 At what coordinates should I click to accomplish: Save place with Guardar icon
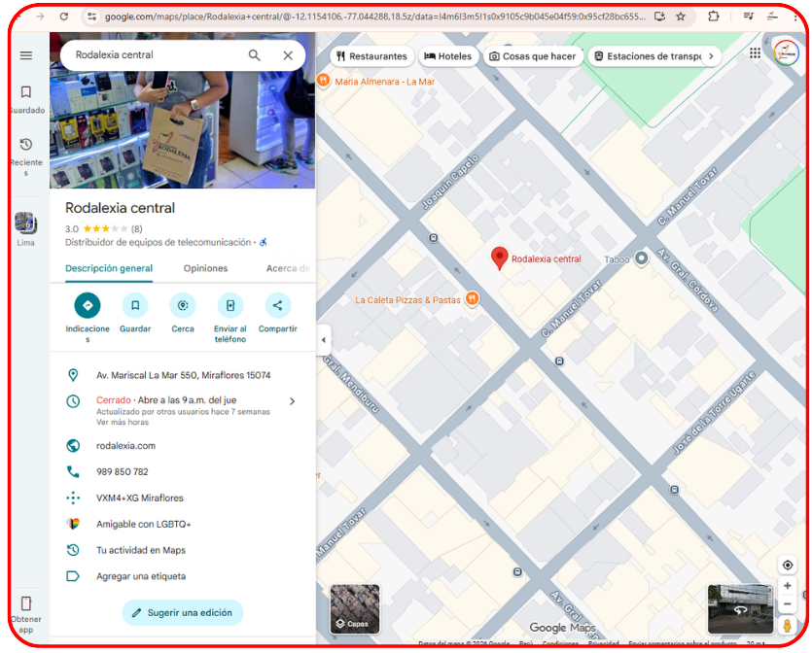point(135,305)
